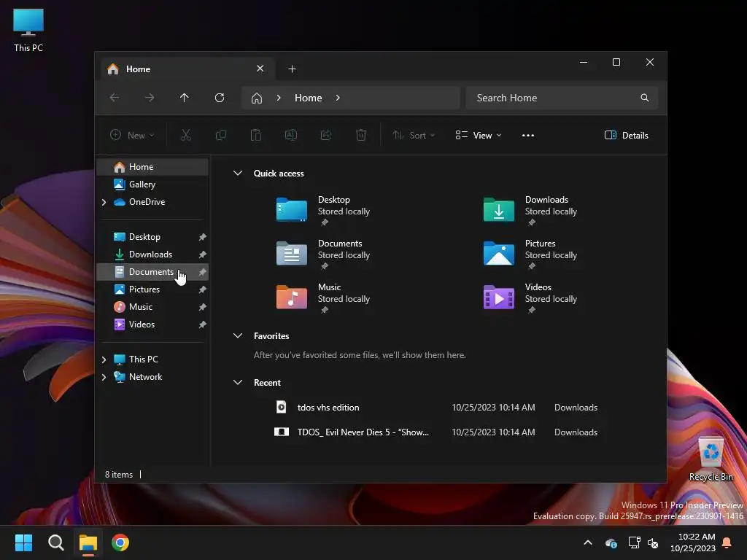Click chevron after Home in address bar
This screenshot has height=560, width=747.
(338, 98)
